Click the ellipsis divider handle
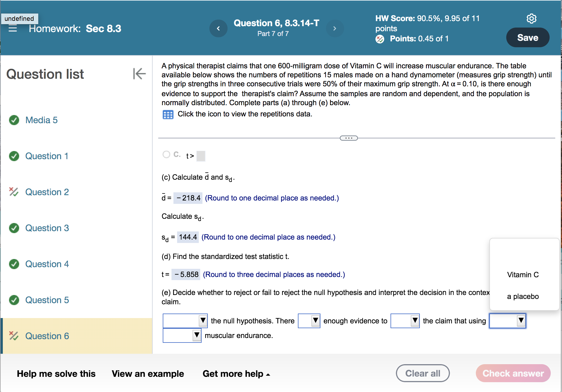This screenshot has width=562, height=392. [349, 138]
